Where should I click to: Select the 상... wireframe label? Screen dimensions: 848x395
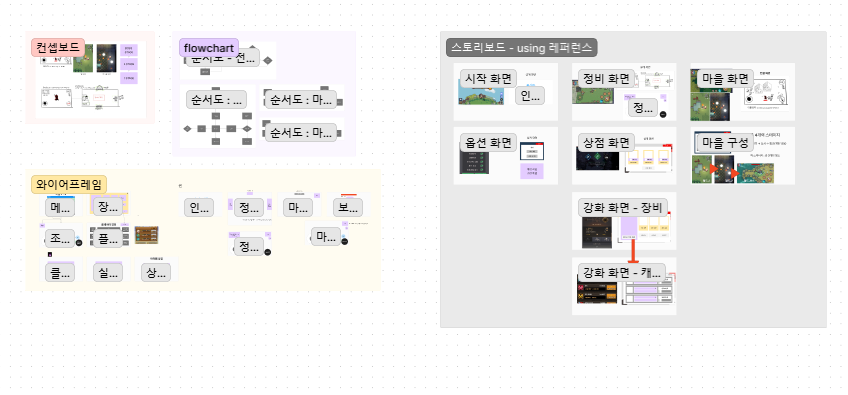tap(156, 273)
